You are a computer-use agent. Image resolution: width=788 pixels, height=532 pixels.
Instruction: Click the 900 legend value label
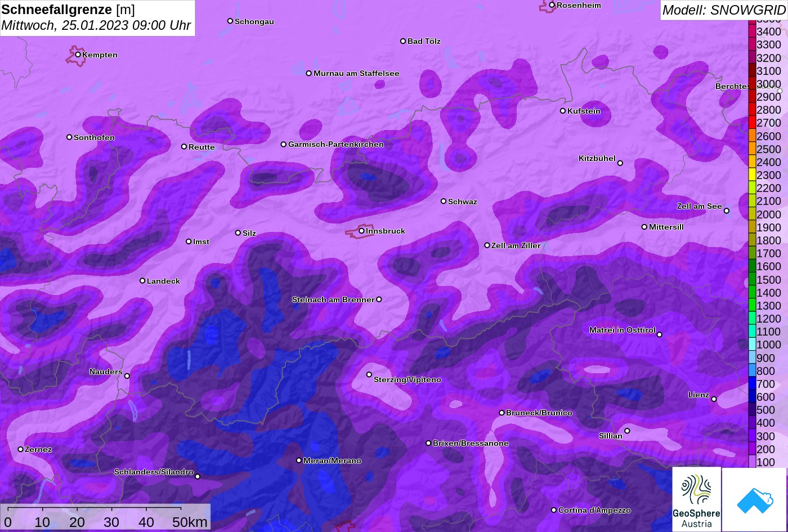tap(766, 358)
